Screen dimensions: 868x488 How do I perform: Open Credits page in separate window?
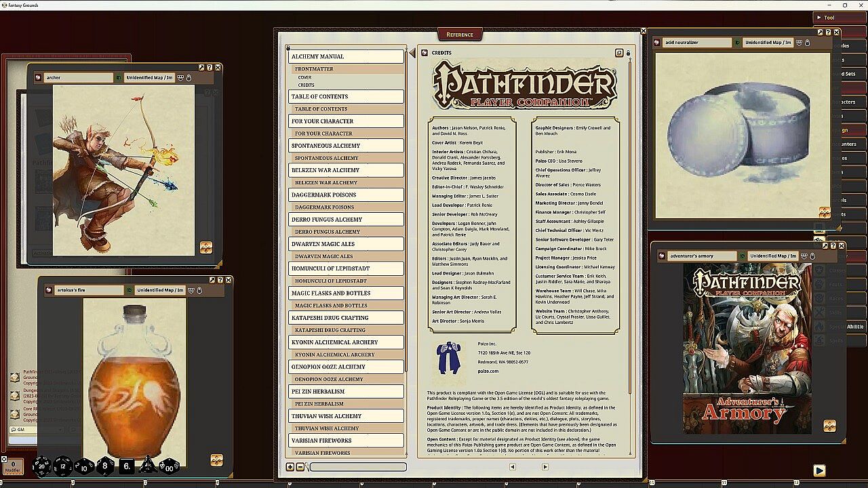tap(619, 53)
